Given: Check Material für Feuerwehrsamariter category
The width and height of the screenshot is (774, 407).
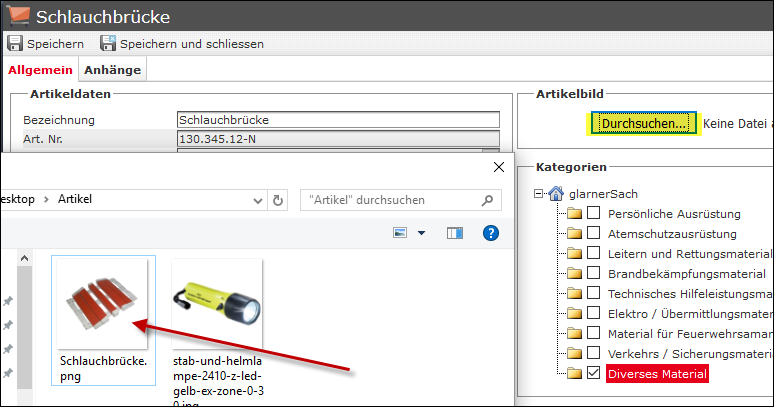Looking at the screenshot, I should (x=593, y=333).
